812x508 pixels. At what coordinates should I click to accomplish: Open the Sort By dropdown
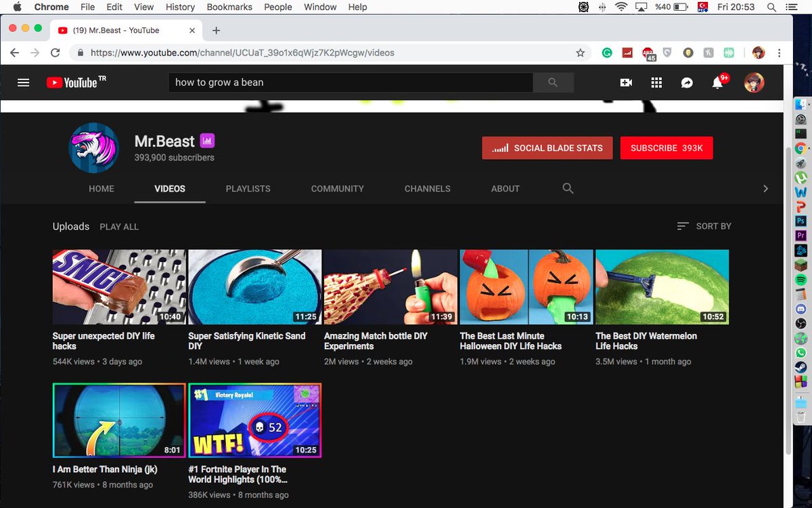(x=704, y=226)
